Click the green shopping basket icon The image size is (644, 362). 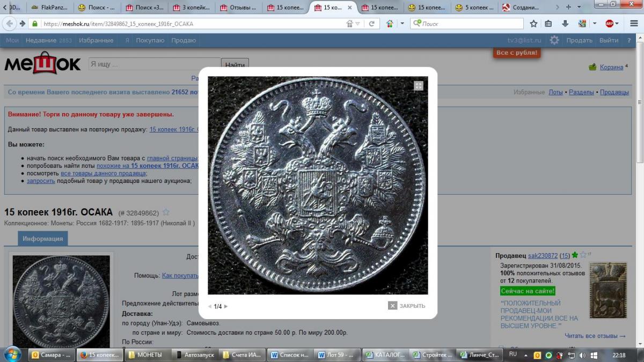tap(592, 67)
